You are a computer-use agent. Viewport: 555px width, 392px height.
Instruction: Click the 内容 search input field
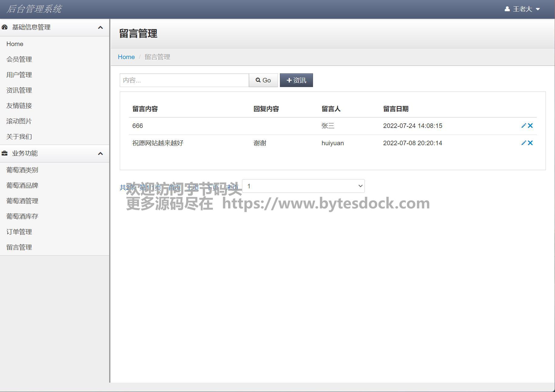[184, 80]
